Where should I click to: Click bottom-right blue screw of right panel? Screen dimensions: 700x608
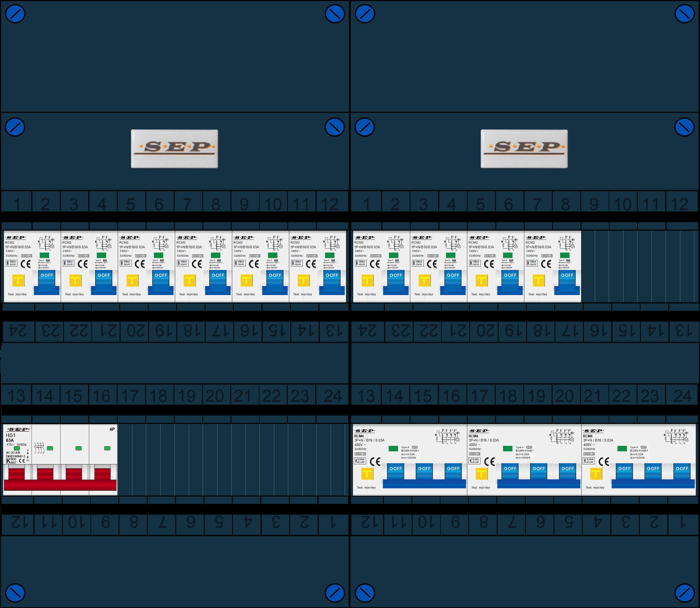684,593
